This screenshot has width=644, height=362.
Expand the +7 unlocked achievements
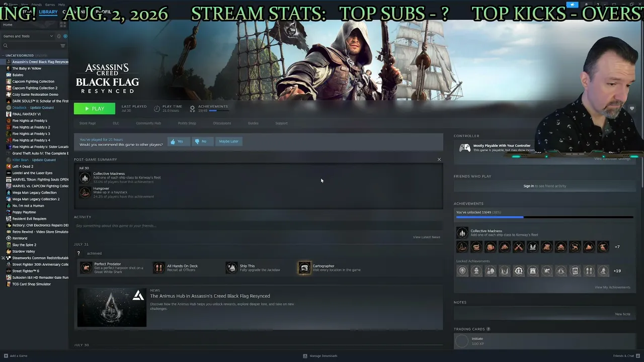click(617, 247)
